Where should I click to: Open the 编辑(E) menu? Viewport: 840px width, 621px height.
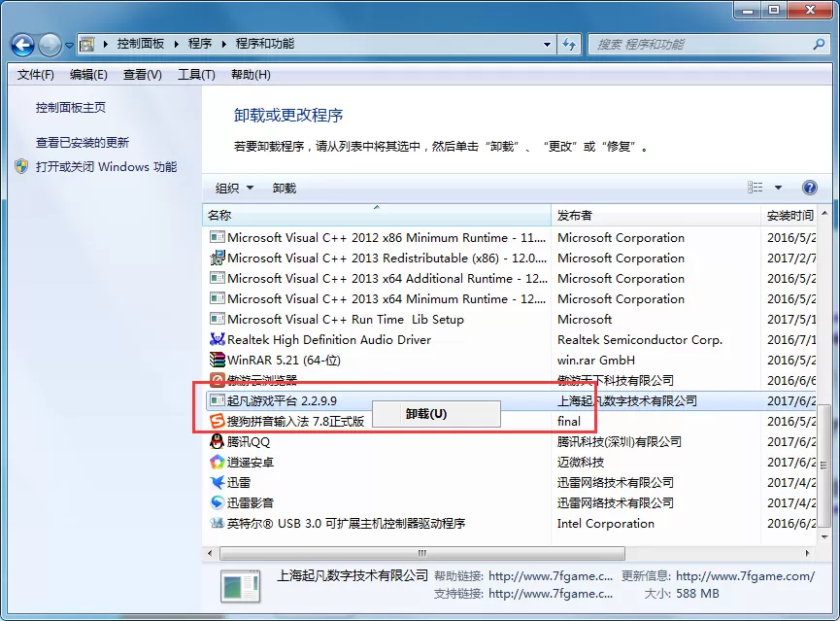pos(88,75)
